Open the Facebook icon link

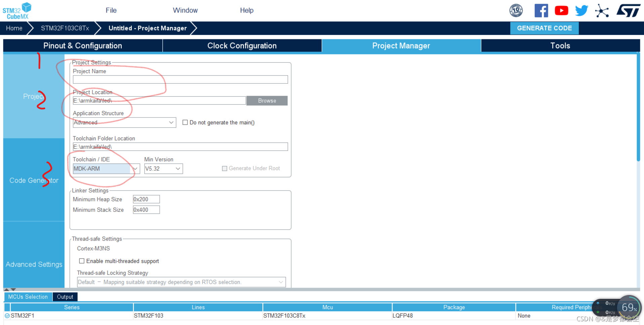(541, 10)
